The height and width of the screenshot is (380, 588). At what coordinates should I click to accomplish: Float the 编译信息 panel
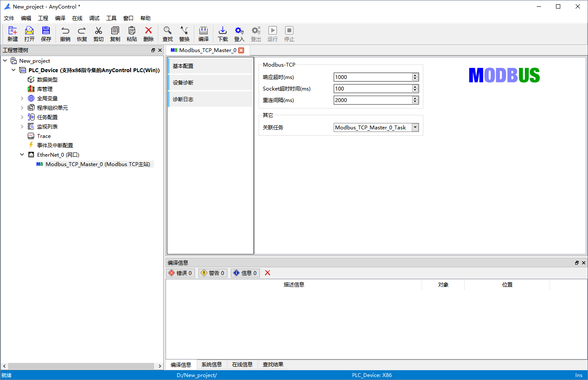[577, 263]
